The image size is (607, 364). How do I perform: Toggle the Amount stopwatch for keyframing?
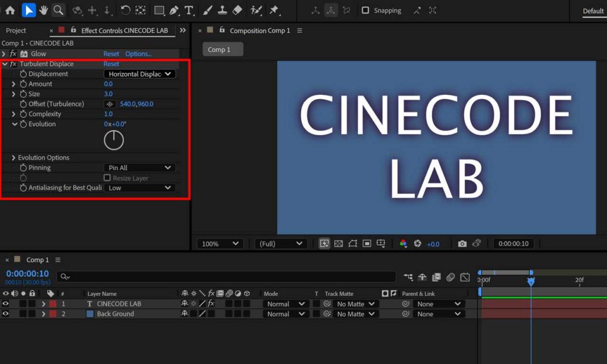coord(23,84)
